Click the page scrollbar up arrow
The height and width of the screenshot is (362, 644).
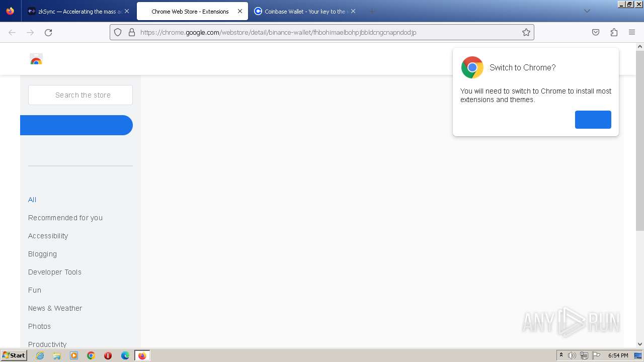[640, 47]
